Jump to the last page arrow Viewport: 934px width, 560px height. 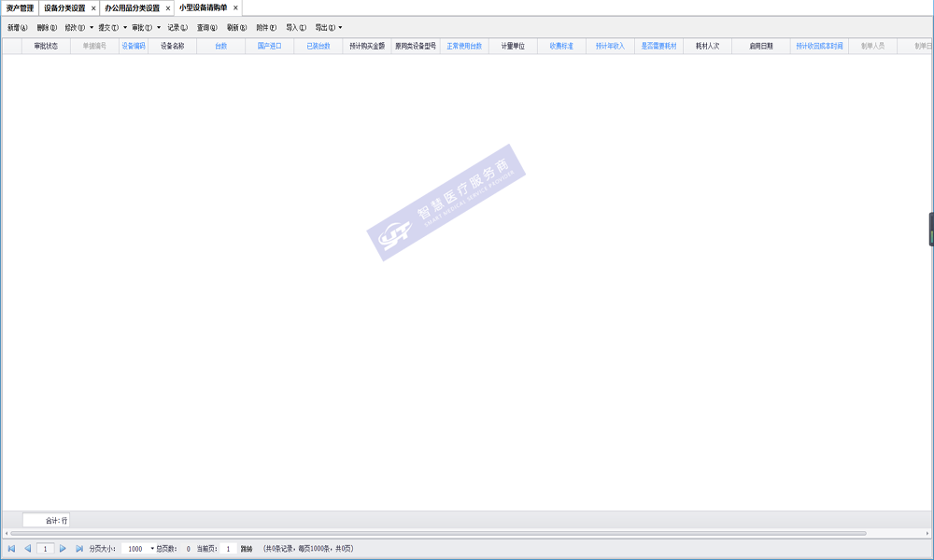click(79, 549)
